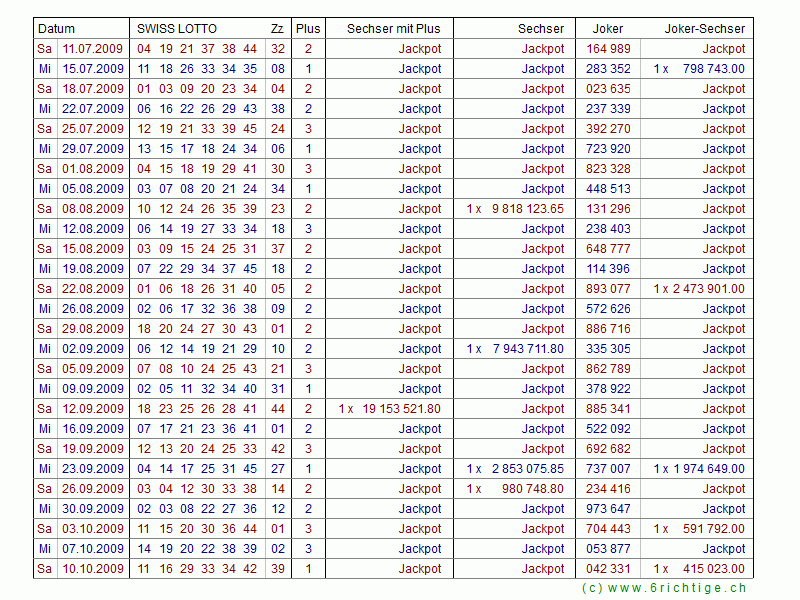Image resolution: width=800 pixels, height=600 pixels.
Task: Click the Datum column header
Action: click(56, 29)
